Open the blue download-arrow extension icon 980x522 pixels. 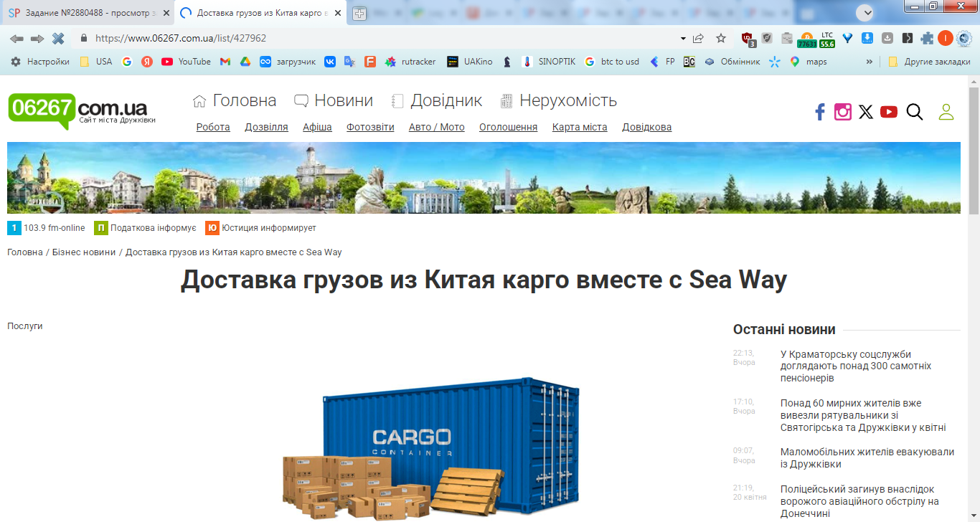(867, 38)
